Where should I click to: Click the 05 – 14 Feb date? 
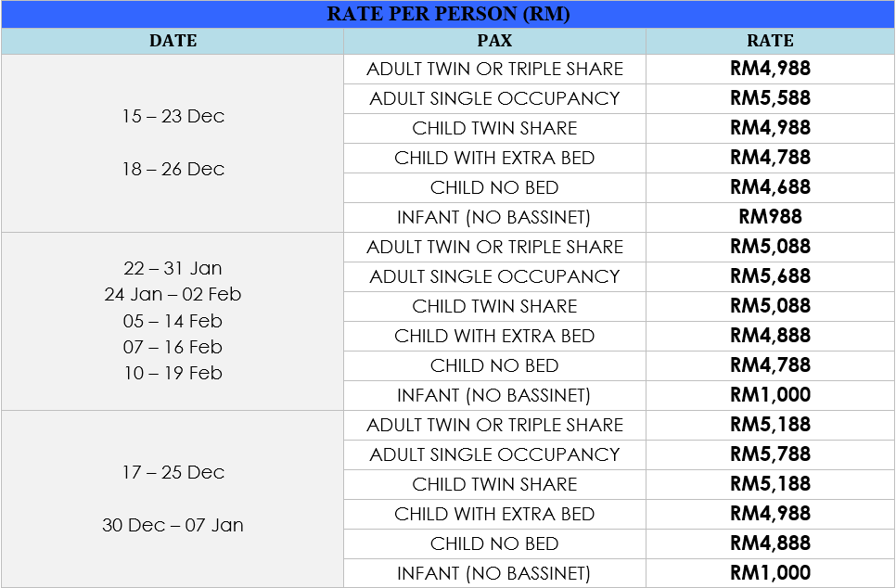(x=173, y=321)
